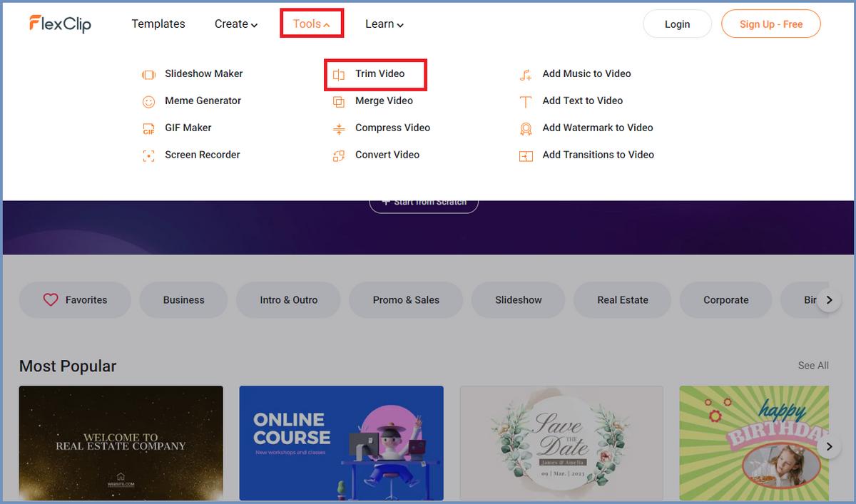This screenshot has width=856, height=504.
Task: Expand the Create dropdown menu
Action: pos(235,24)
